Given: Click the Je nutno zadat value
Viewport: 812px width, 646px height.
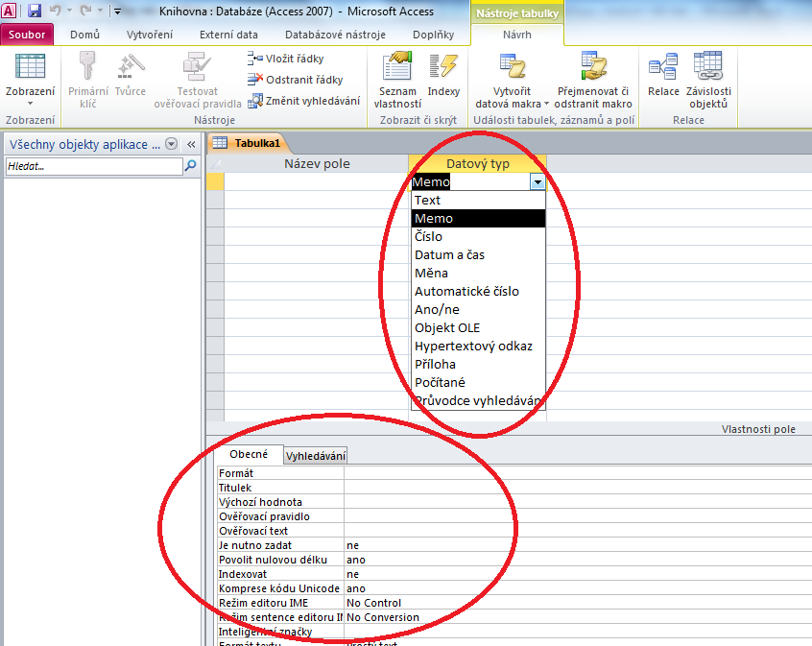Looking at the screenshot, I should pyautogui.click(x=578, y=545).
